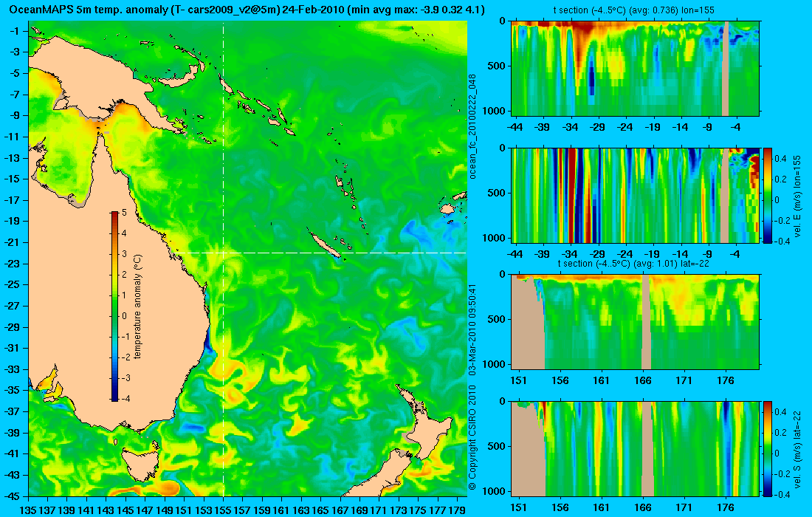812x517 pixels.
Task: Click the '-4' tick on temperature anomaly scale
Action: click(x=125, y=398)
